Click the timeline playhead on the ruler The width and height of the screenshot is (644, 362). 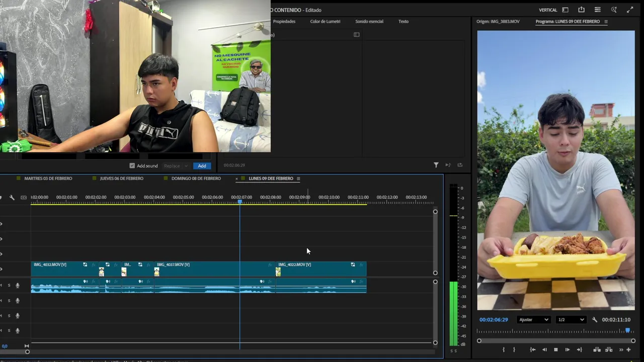click(240, 202)
